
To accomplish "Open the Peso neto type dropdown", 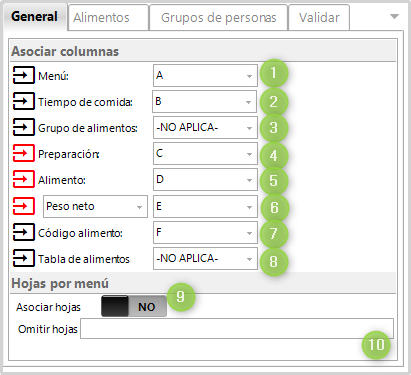I will (95, 207).
